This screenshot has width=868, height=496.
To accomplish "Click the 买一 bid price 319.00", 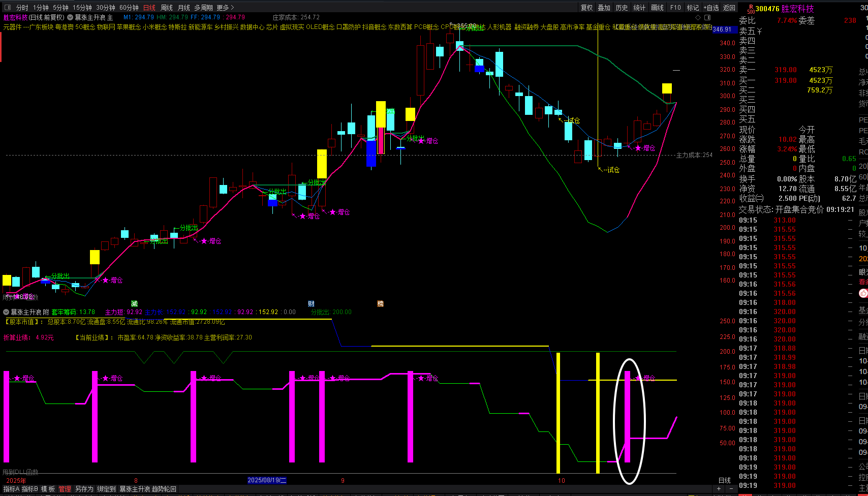I will pyautogui.click(x=786, y=80).
